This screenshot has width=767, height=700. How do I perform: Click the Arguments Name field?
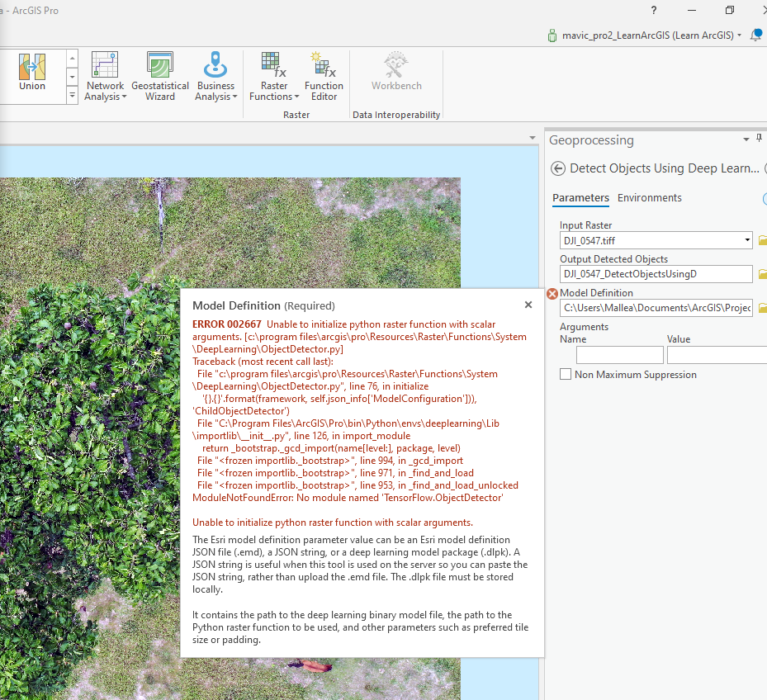[620, 355]
